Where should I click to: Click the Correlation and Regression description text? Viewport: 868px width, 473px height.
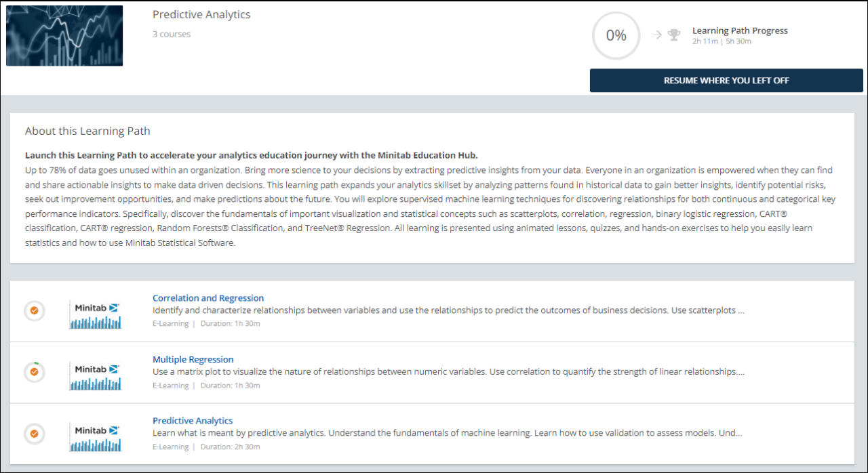click(448, 310)
